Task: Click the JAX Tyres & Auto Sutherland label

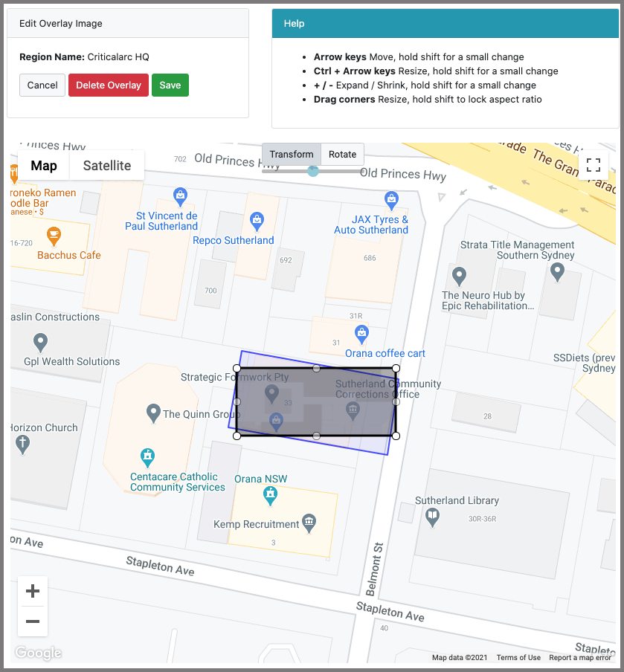Action: point(371,224)
